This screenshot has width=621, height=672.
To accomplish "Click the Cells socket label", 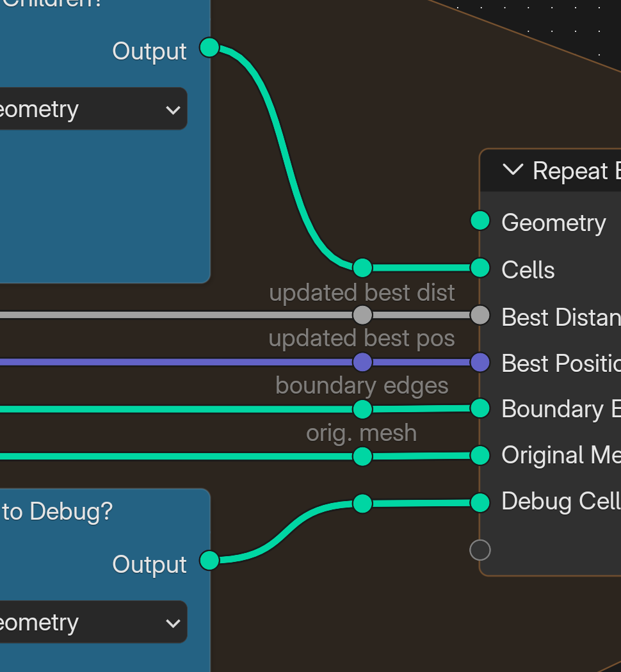I will [528, 270].
